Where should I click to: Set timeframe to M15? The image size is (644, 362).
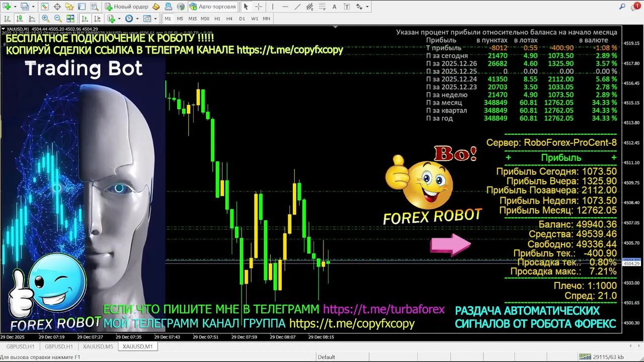(193, 19)
